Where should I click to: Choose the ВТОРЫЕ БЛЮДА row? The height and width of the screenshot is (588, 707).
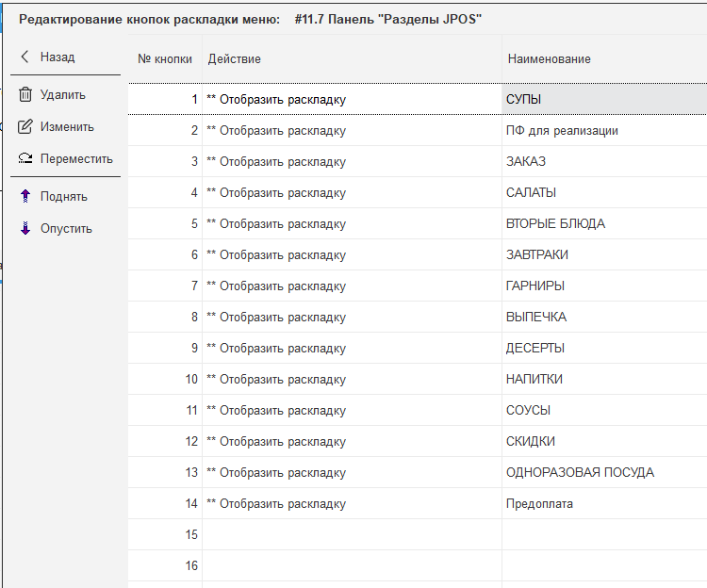(x=555, y=224)
